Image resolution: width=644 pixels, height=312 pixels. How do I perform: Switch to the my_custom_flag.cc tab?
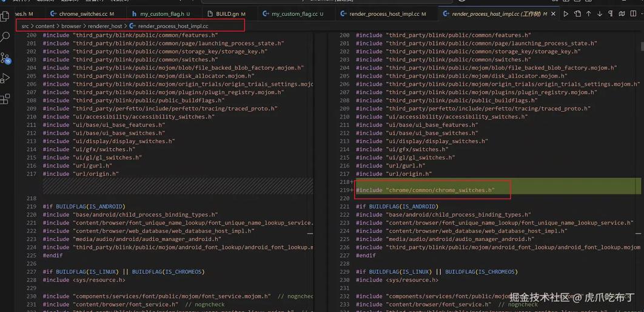coord(296,14)
